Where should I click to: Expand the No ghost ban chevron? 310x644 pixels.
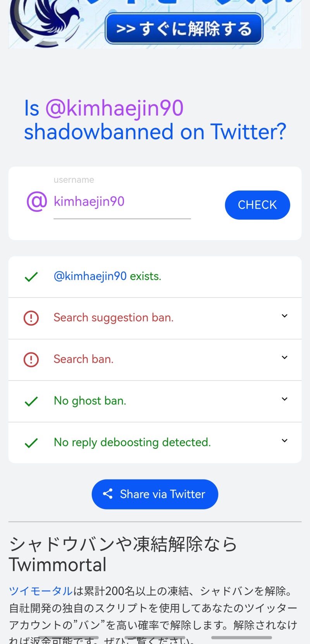tap(284, 399)
